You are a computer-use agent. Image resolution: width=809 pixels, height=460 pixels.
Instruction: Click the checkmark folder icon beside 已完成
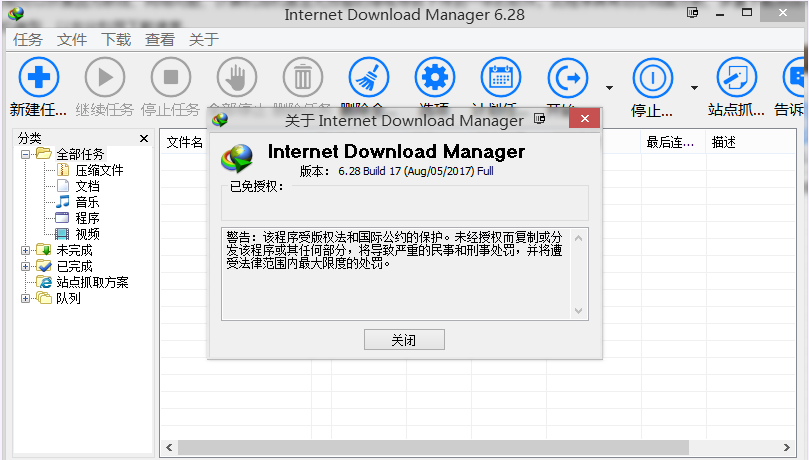click(44, 266)
